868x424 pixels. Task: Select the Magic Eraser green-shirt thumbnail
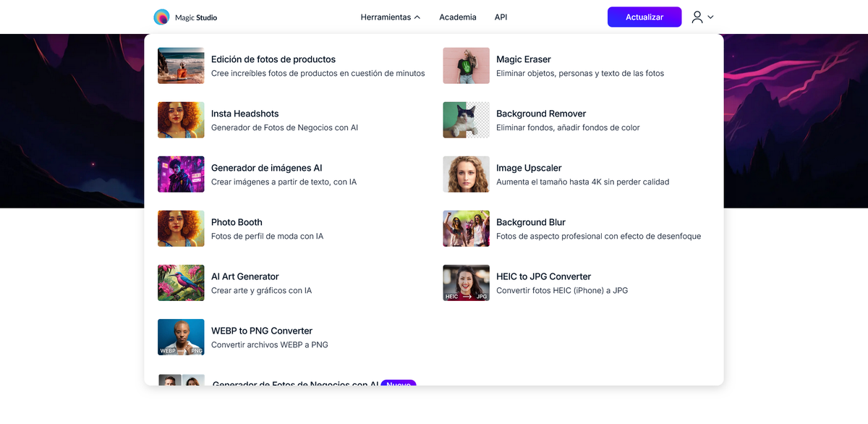466,65
